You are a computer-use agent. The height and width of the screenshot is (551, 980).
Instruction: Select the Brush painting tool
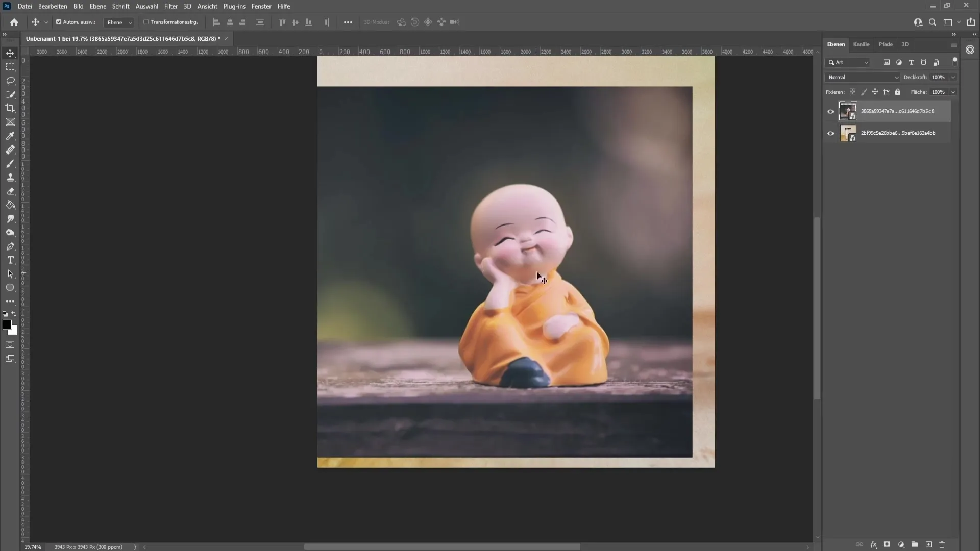point(10,163)
